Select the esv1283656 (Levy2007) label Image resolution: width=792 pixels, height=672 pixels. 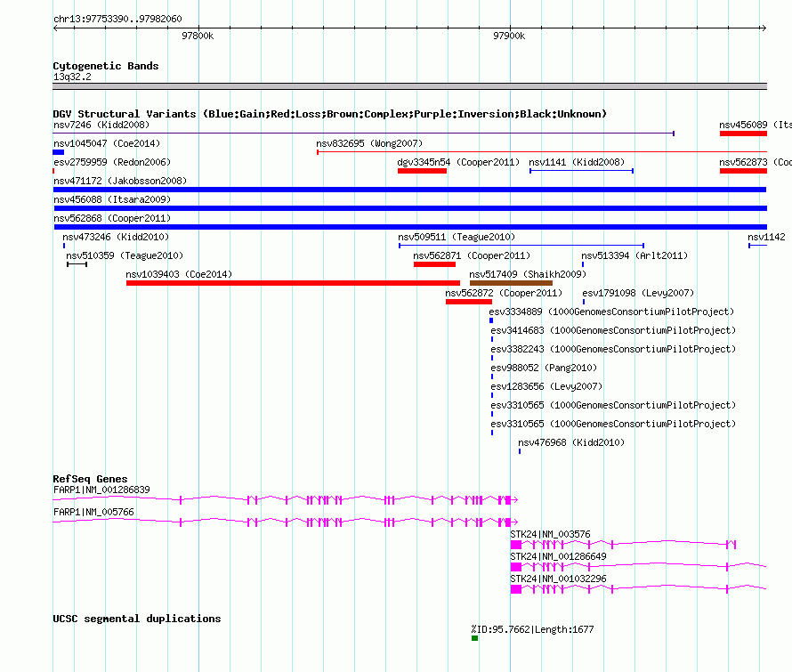[x=546, y=386]
